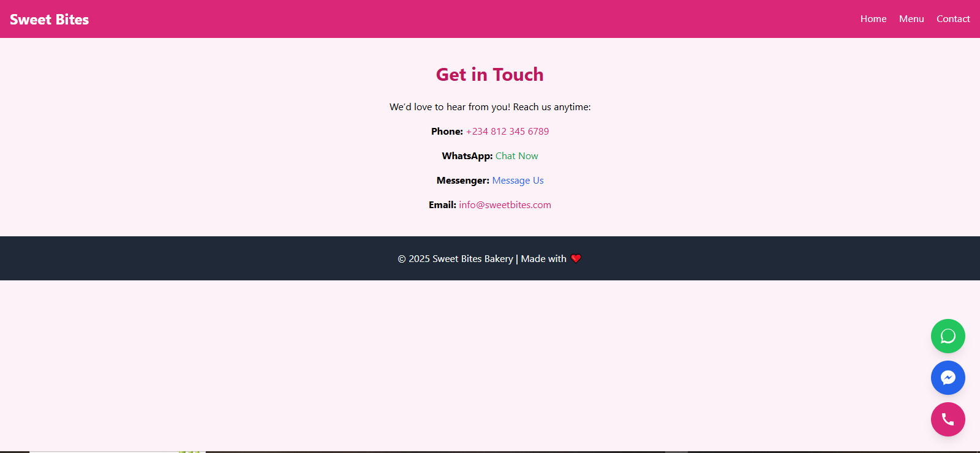Click the blue floating Messenger icon
This screenshot has height=453, width=980.
948,378
